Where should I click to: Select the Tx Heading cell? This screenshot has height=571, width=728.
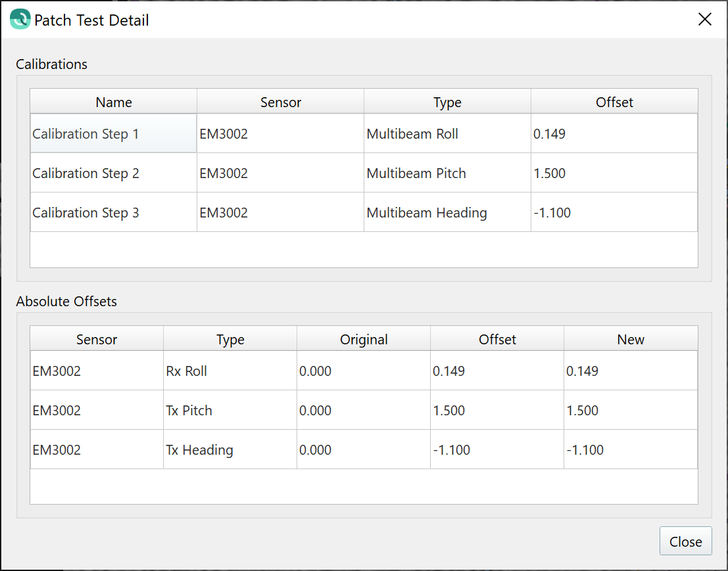[x=200, y=450]
